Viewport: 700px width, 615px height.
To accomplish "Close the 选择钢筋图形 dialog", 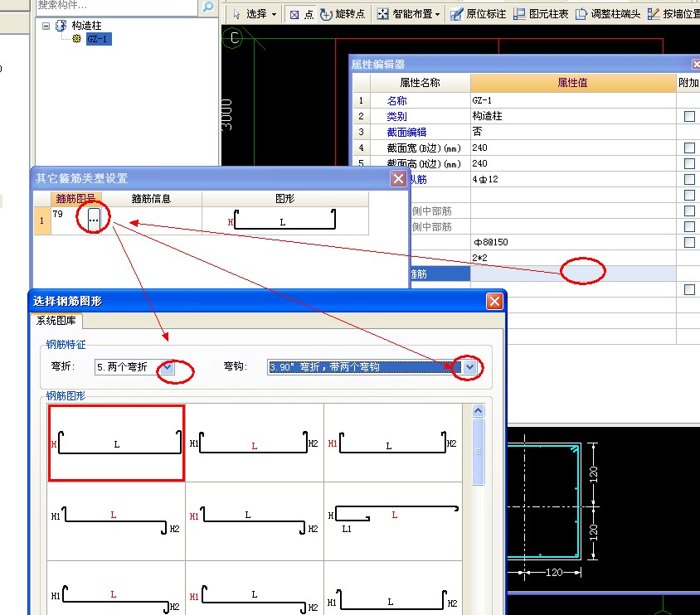I will (494, 302).
